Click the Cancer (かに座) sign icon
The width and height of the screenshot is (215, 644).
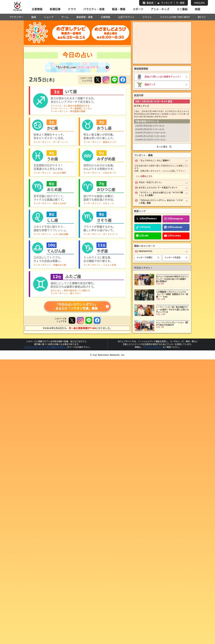tap(38, 125)
